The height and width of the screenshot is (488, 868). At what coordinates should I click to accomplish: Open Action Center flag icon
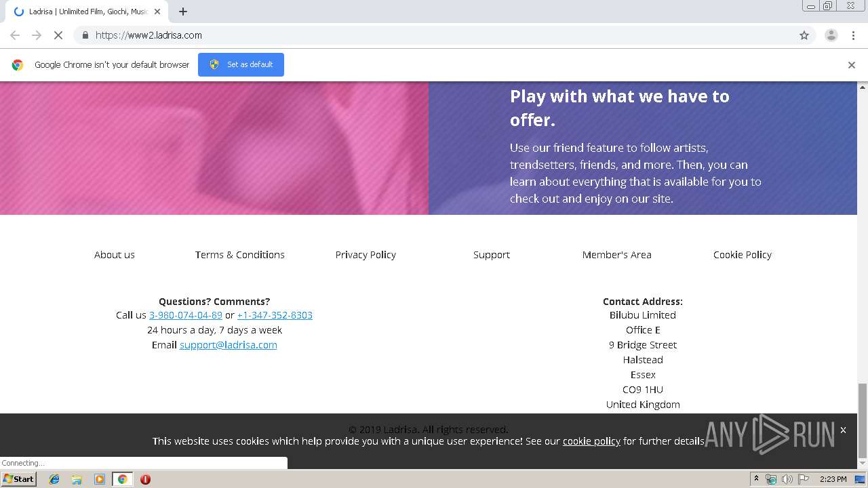point(804,479)
